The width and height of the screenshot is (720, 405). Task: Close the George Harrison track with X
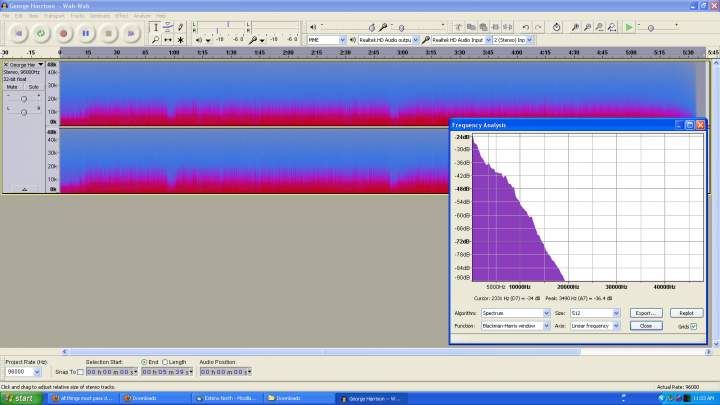point(6,65)
